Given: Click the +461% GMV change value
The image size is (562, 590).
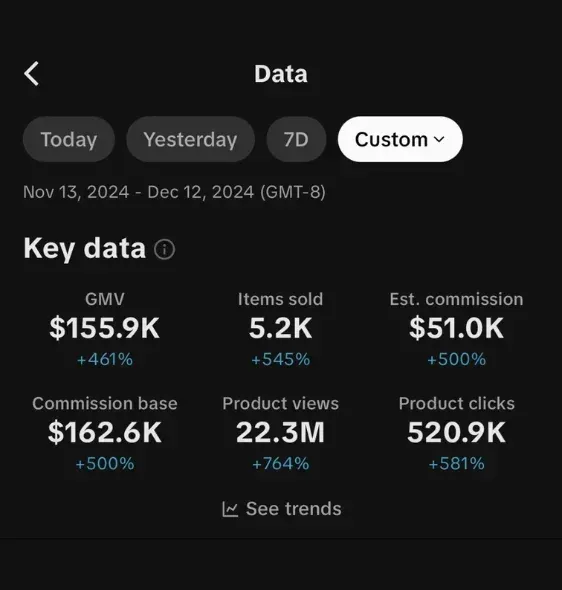Looking at the screenshot, I should pos(105,359).
